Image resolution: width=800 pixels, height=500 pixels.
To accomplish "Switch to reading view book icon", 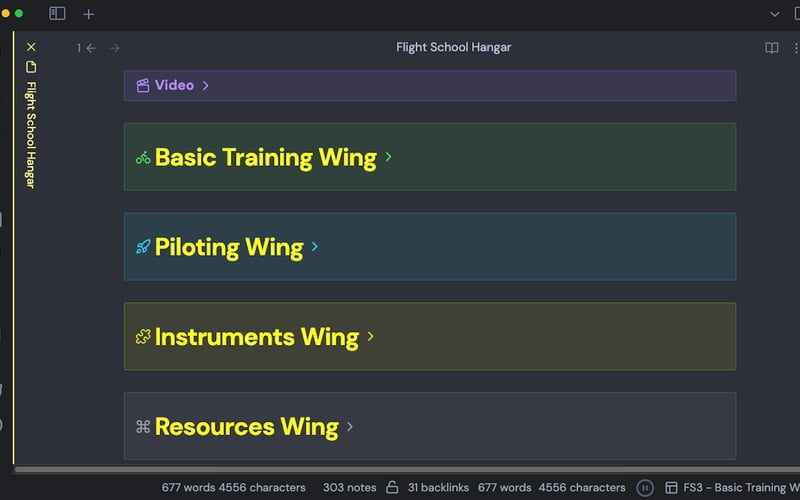I will (x=771, y=48).
